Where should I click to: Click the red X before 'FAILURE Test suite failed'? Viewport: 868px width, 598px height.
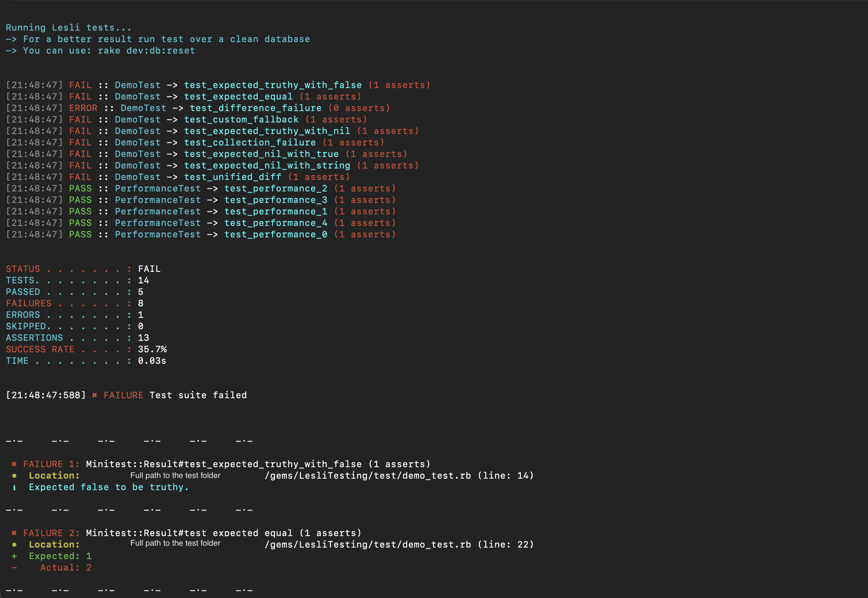click(x=95, y=395)
